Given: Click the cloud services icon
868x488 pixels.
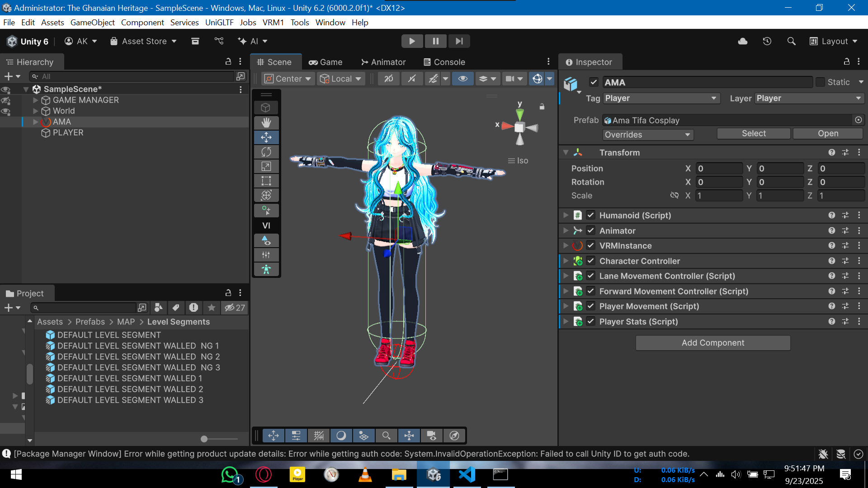Looking at the screenshot, I should click(x=743, y=41).
